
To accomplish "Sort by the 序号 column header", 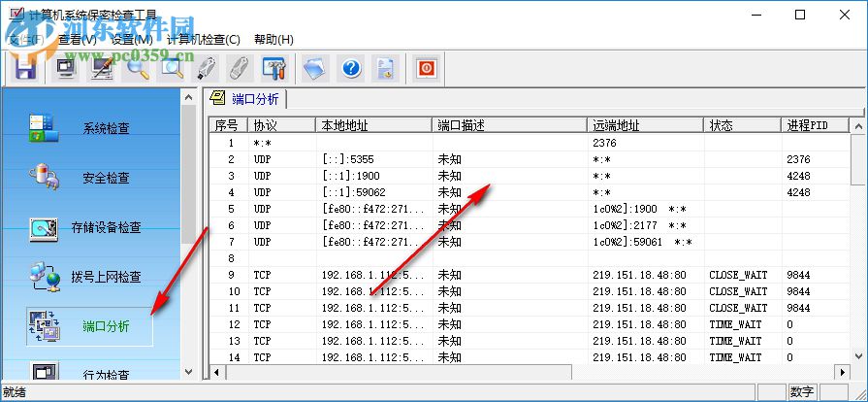I will (x=229, y=125).
